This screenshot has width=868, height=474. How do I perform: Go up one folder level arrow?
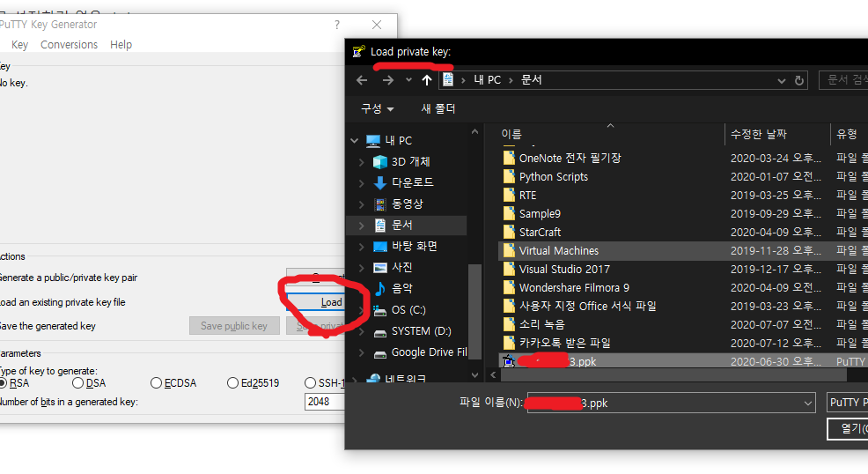pyautogui.click(x=426, y=80)
